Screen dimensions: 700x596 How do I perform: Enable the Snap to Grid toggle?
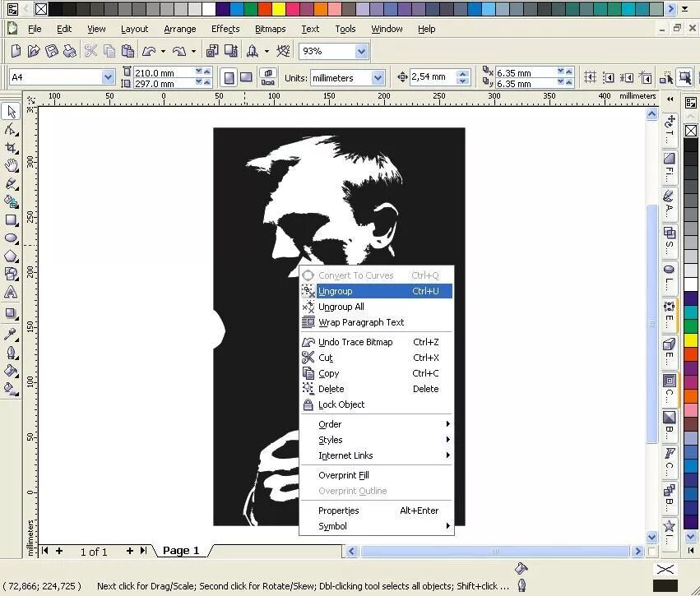pos(589,77)
